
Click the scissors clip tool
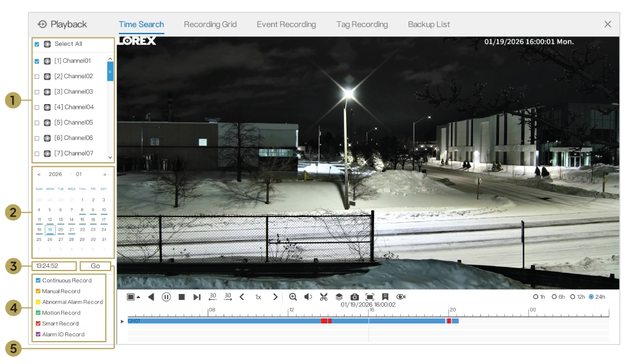pyautogui.click(x=324, y=297)
